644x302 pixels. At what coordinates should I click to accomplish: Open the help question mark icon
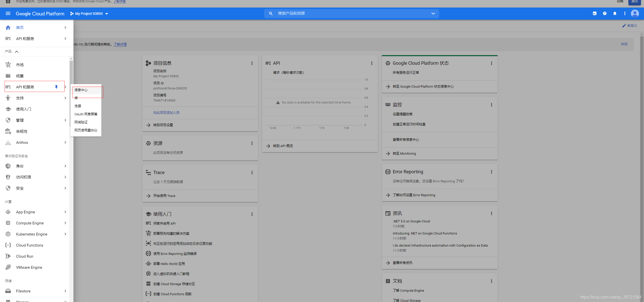[x=605, y=14]
